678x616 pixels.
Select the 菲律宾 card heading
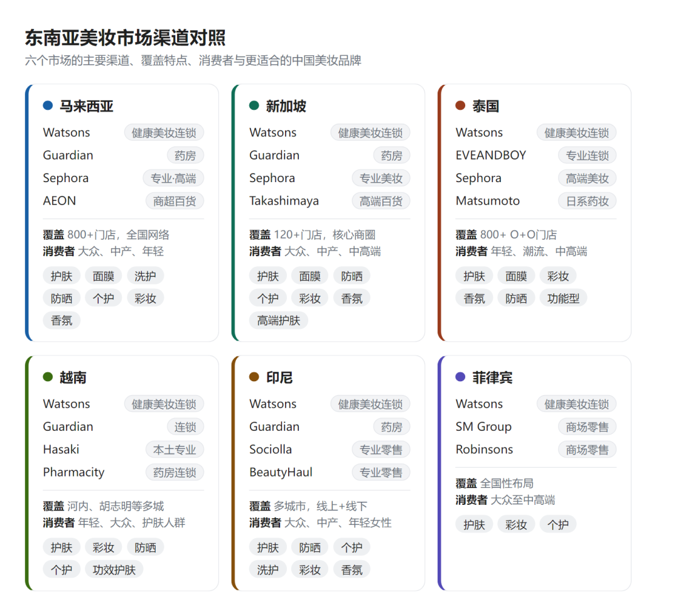pyautogui.click(x=493, y=377)
